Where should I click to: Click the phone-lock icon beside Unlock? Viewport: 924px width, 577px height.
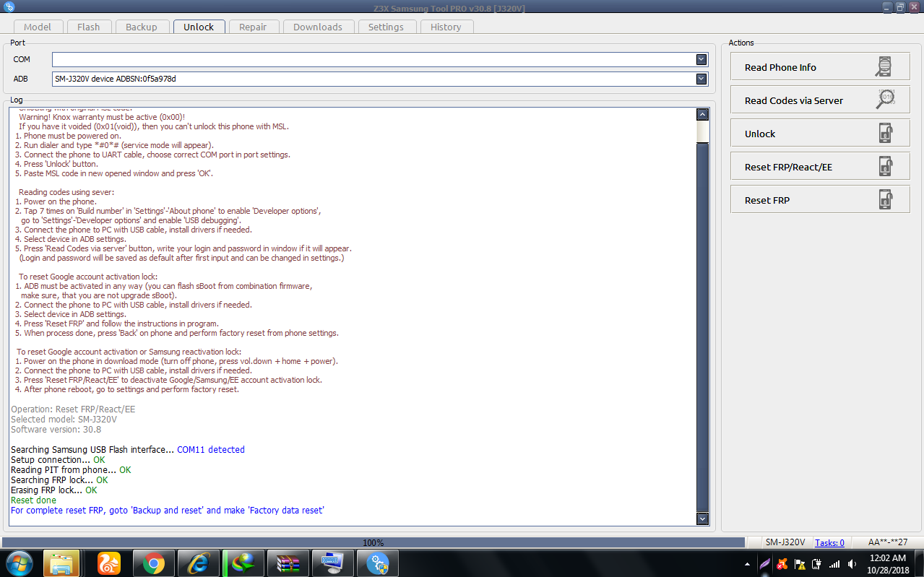point(885,134)
